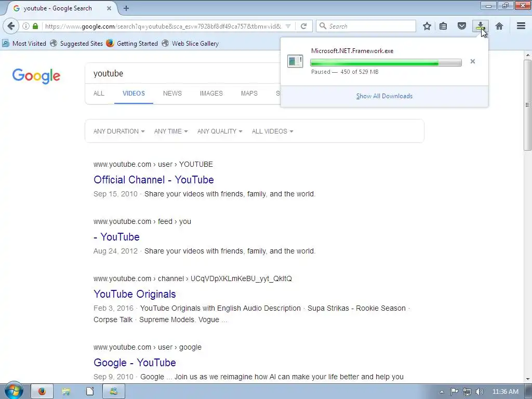Viewport: 532px width, 399px height.
Task: Click Show All Downloads
Action: tap(384, 96)
